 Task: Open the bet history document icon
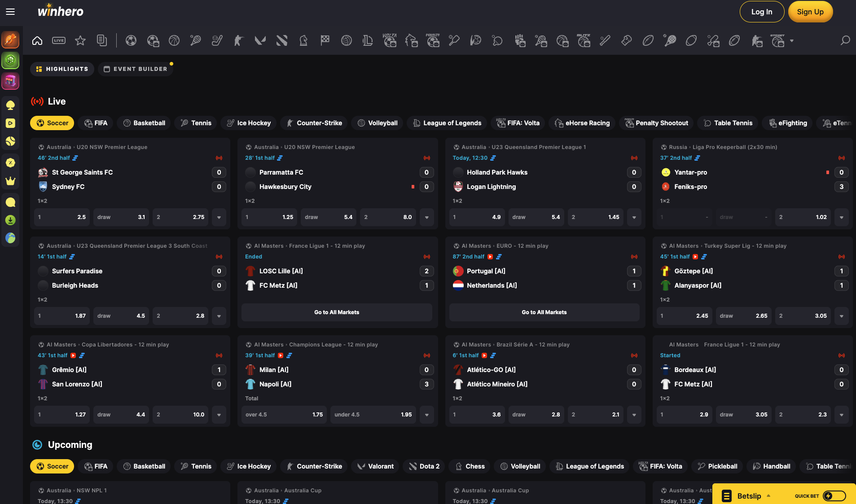(x=102, y=41)
